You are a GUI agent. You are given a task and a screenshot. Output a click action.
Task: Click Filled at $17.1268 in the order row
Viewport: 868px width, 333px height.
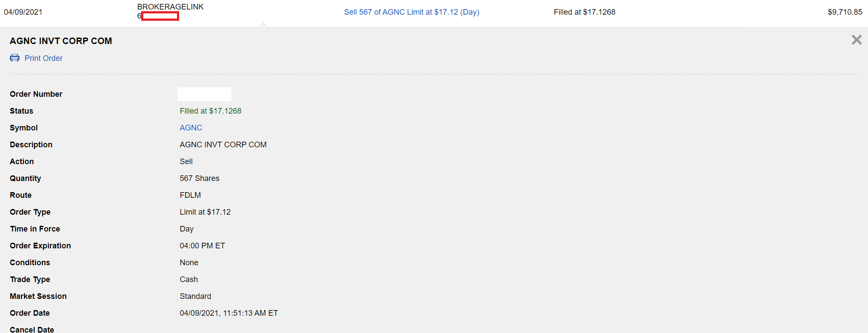[584, 12]
